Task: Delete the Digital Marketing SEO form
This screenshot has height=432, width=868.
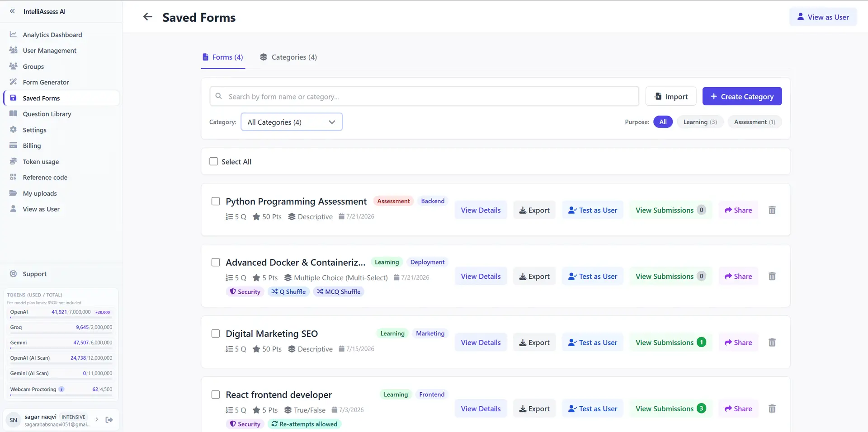Action: [772, 343]
